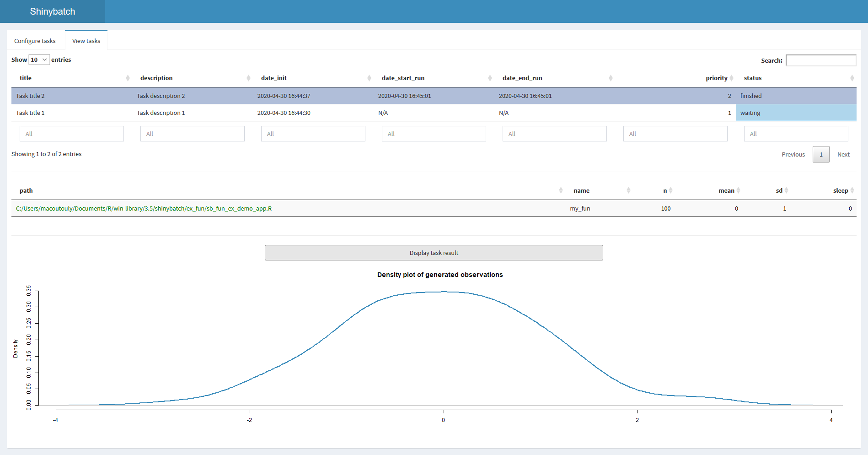Sort by status column arrows
The width and height of the screenshot is (868, 455).
[852, 78]
